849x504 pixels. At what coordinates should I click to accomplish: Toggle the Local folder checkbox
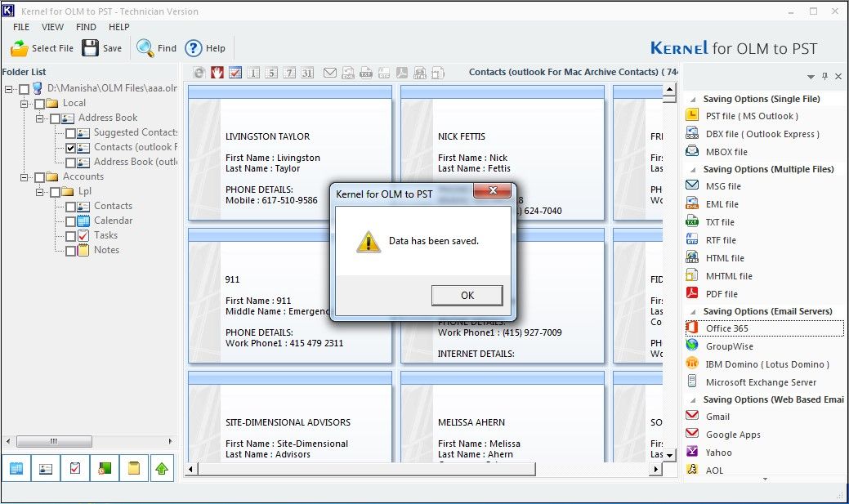tap(39, 104)
